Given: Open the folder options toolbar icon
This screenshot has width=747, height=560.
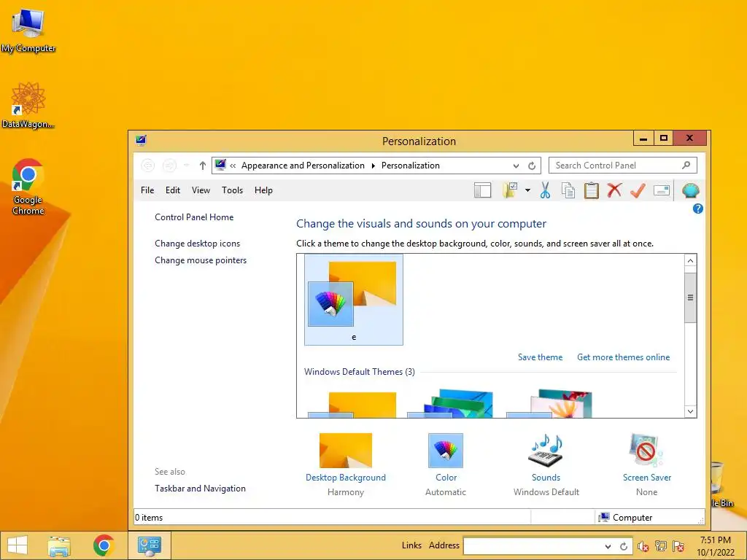Looking at the screenshot, I should (510, 190).
